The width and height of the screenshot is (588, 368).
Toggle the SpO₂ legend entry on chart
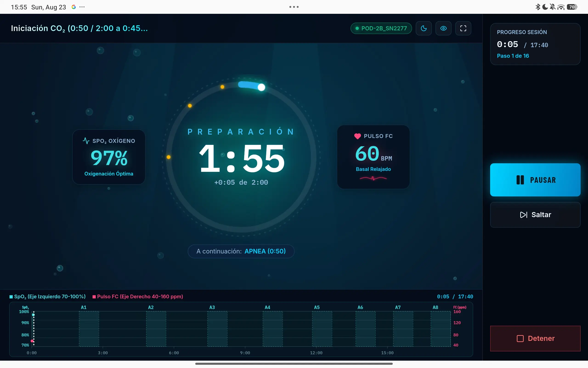pos(48,296)
